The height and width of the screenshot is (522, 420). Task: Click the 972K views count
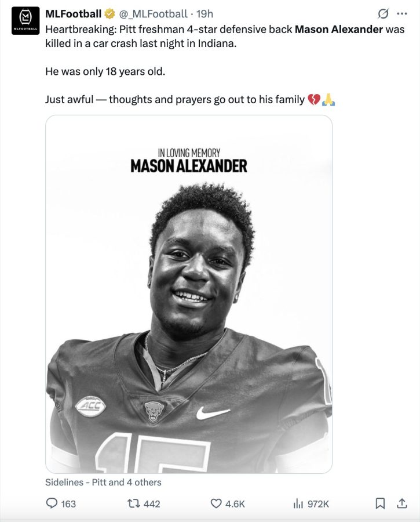[318, 503]
